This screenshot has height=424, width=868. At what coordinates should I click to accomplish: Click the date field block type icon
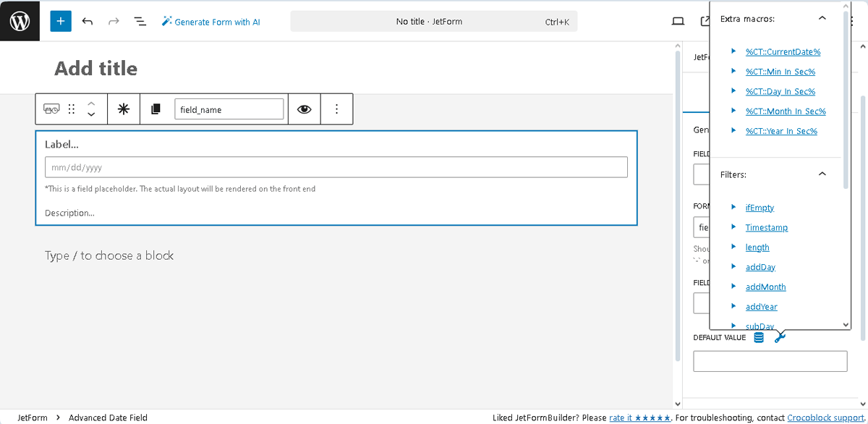pos(51,109)
